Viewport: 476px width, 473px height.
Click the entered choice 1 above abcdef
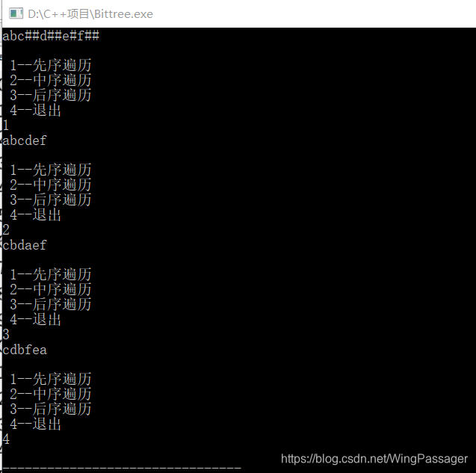coord(6,126)
